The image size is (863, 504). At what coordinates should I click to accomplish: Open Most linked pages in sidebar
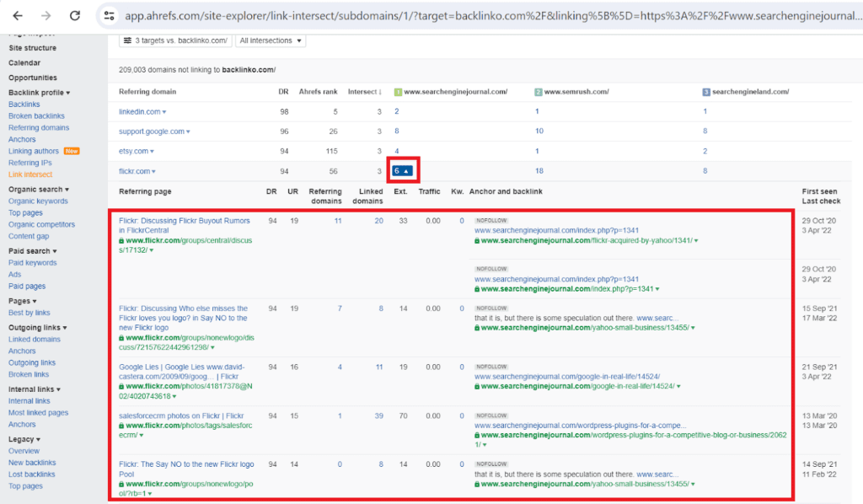tap(39, 413)
